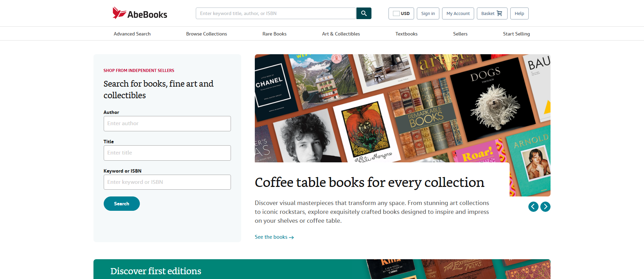Select Art & Collectibles in navigation
Viewport: 644px width, 279px height.
pyautogui.click(x=341, y=34)
